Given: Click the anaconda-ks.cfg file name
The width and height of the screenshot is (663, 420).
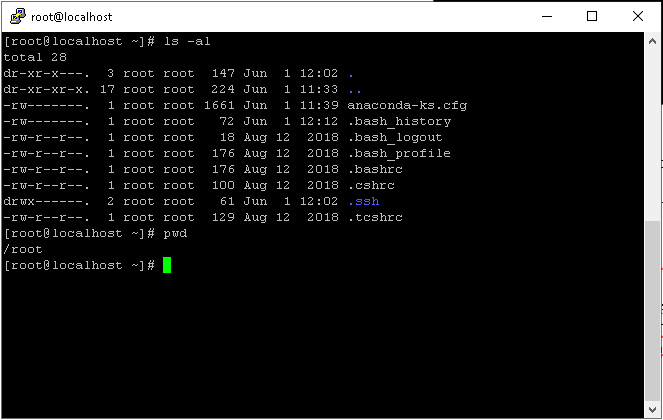Looking at the screenshot, I should point(407,106).
